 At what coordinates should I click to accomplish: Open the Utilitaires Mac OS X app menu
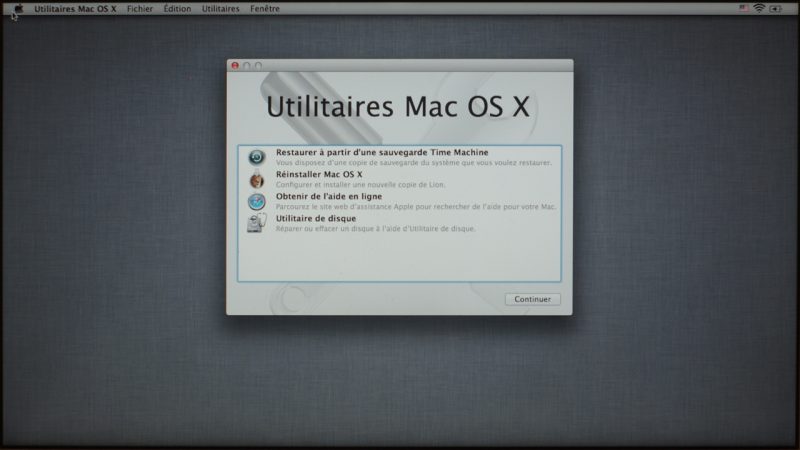pos(76,9)
